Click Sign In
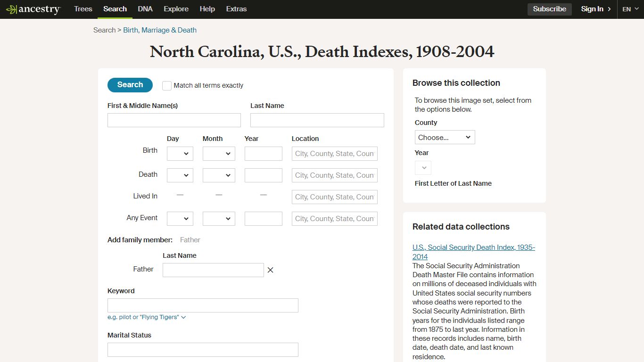Screen dimensions: 644x362 [x=596, y=9]
